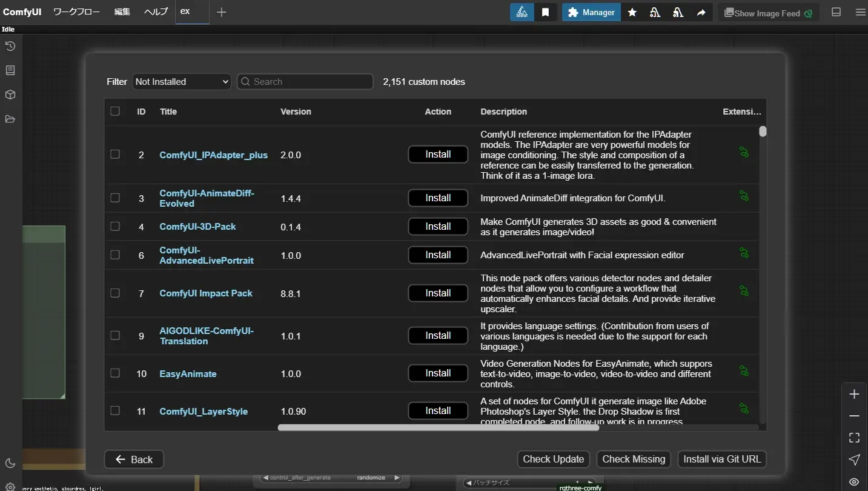Screen dimensions: 868x491
Task: Open the node library list sidebar icon
Action: 10,70
